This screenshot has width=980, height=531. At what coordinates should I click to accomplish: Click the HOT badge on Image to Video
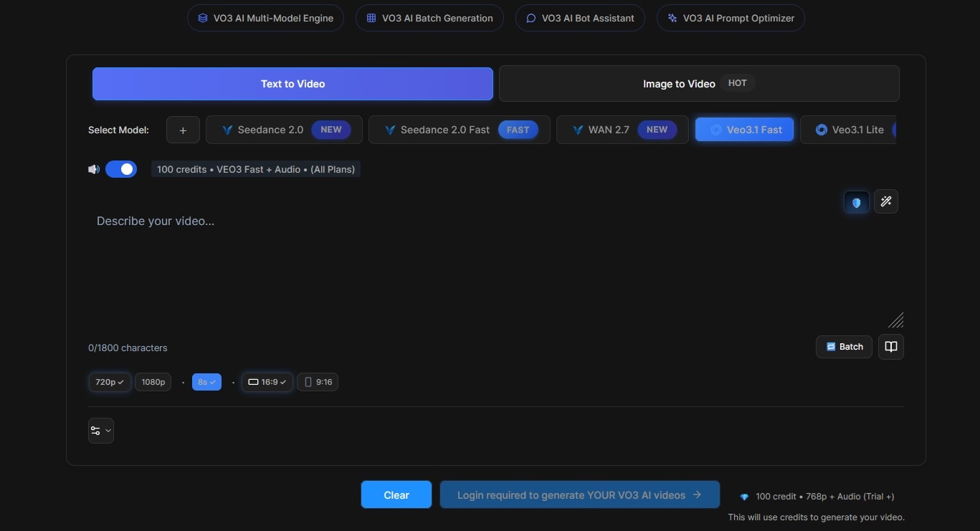point(738,83)
